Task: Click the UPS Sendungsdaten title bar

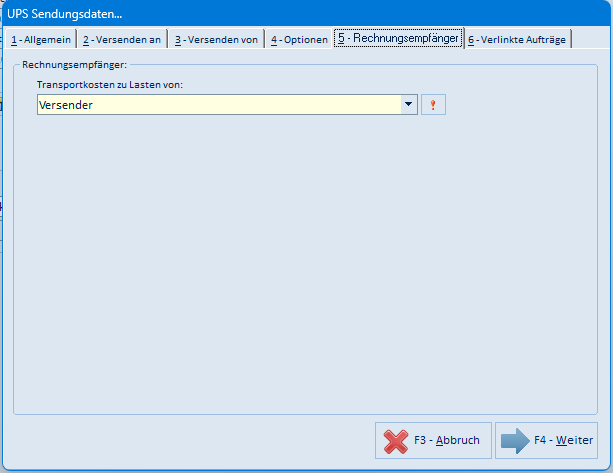Action: click(x=306, y=14)
